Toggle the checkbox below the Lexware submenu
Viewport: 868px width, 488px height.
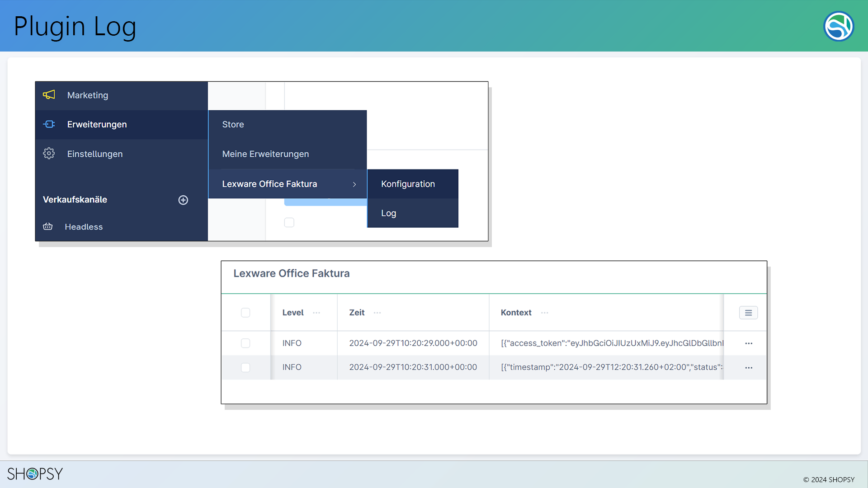[289, 222]
